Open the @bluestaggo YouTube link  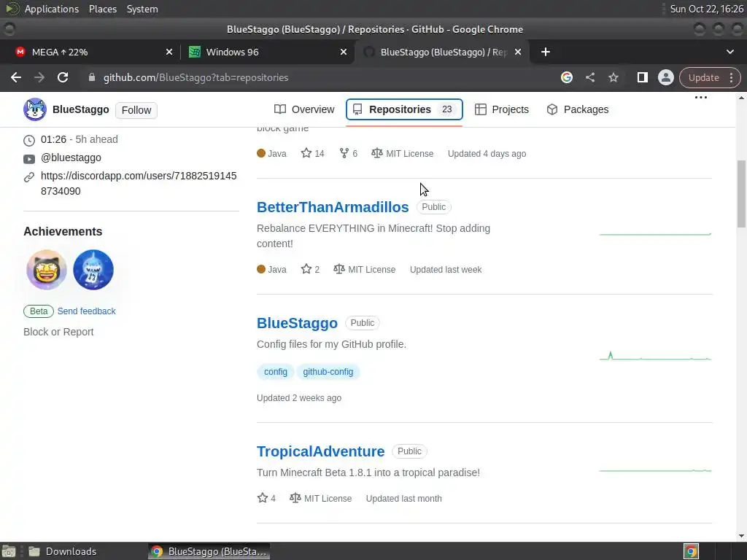71,157
